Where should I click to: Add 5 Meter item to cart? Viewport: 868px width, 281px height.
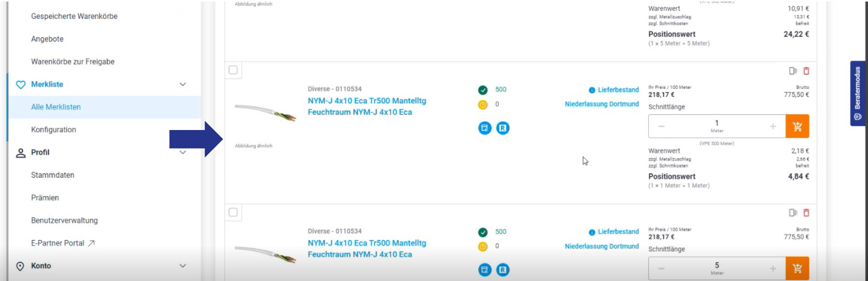pos(798,268)
